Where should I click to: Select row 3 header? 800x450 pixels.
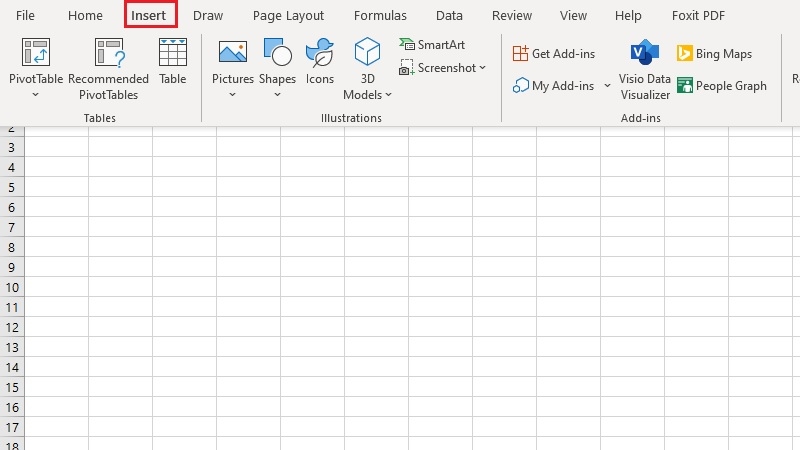coord(12,147)
